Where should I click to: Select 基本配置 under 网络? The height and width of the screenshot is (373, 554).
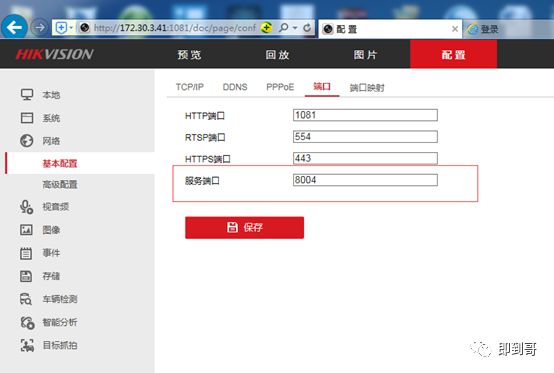(60, 163)
